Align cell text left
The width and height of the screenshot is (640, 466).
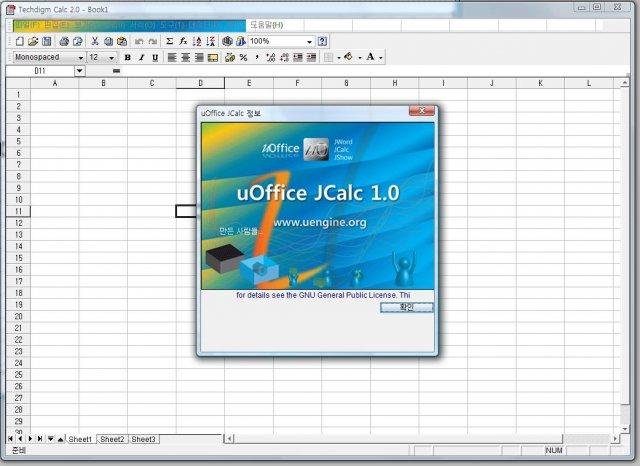point(172,58)
